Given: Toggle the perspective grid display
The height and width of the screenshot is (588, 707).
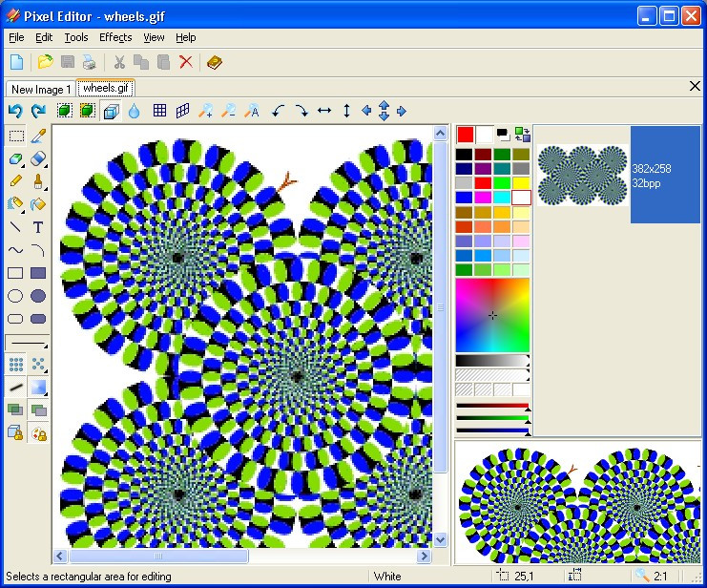Looking at the screenshot, I should (x=182, y=111).
